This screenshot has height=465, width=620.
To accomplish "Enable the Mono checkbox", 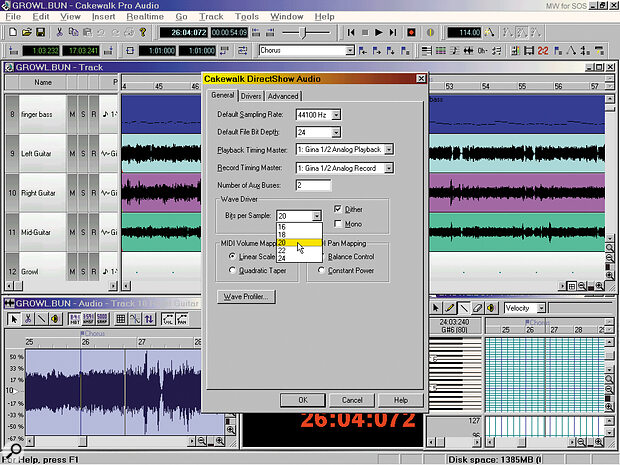I will point(338,224).
